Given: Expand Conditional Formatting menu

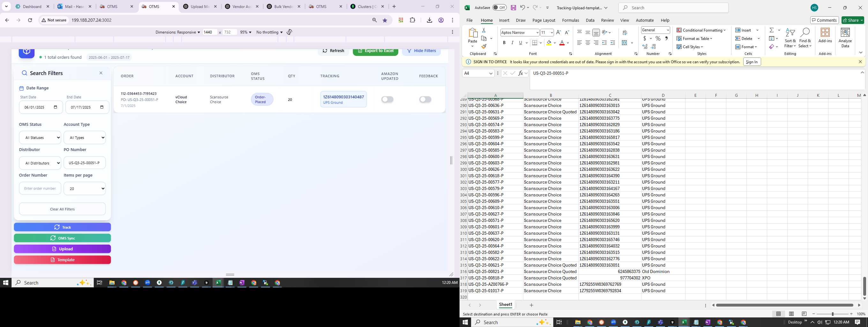Looking at the screenshot, I should click(x=701, y=30).
